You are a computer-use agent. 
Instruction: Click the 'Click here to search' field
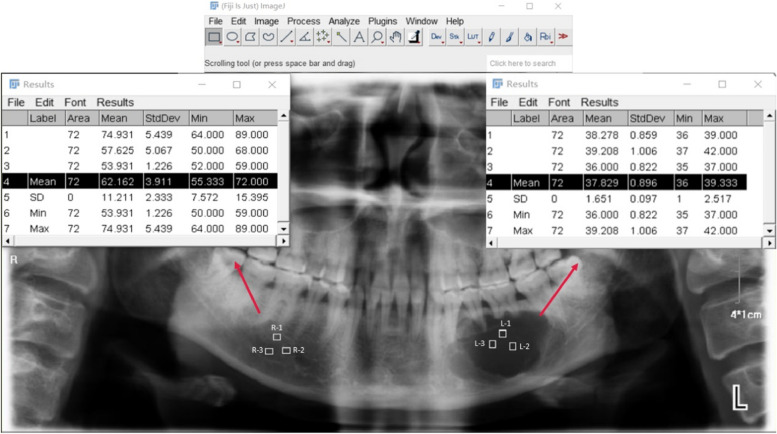click(529, 63)
